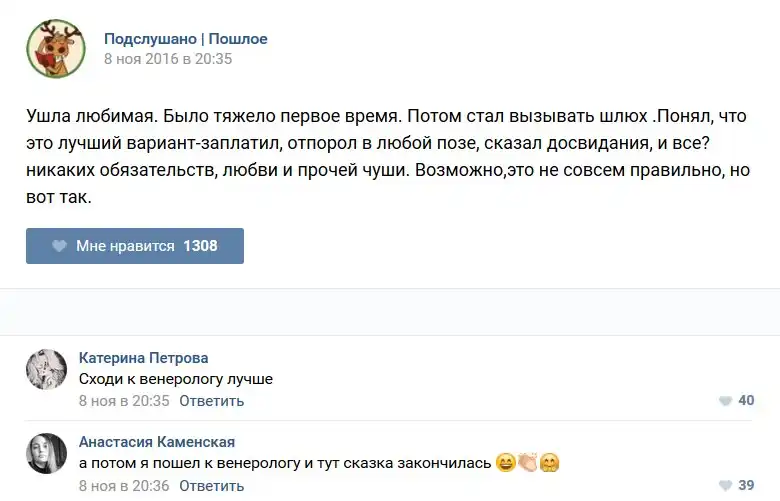Click the 1308 likes counter on the post
The image size is (780, 501).
point(200,246)
